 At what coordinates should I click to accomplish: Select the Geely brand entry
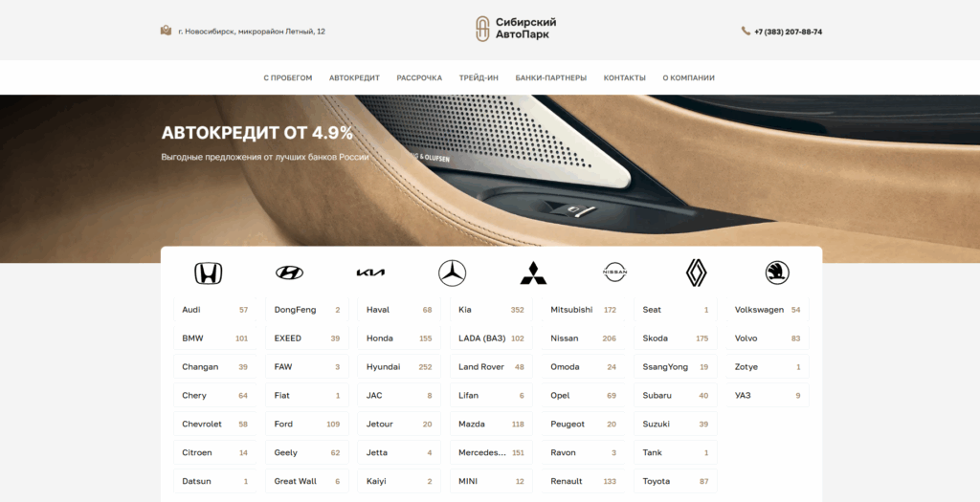point(307,452)
